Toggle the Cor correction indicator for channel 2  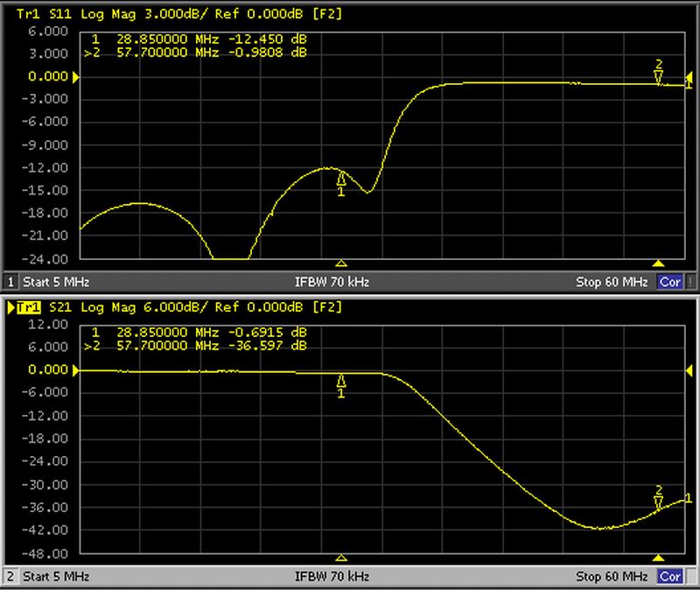point(670,577)
